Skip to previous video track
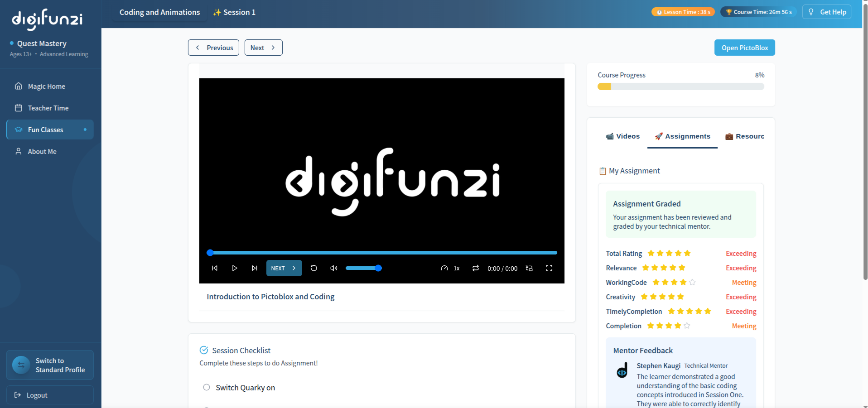 tap(215, 268)
